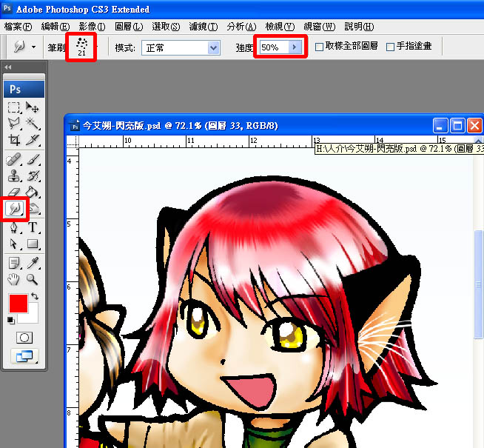Enable the 手指塗畫 checkbox
This screenshot has height=448, width=484.
point(390,47)
